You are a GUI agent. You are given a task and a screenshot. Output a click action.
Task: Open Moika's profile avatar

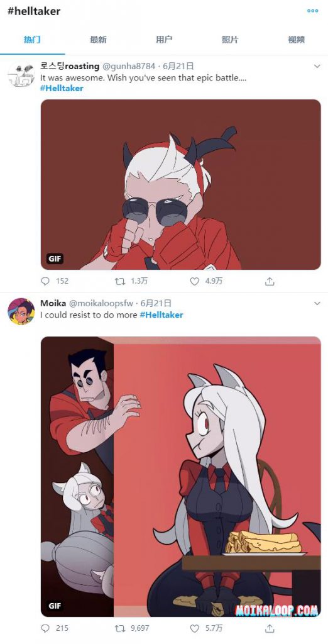pos(21,311)
